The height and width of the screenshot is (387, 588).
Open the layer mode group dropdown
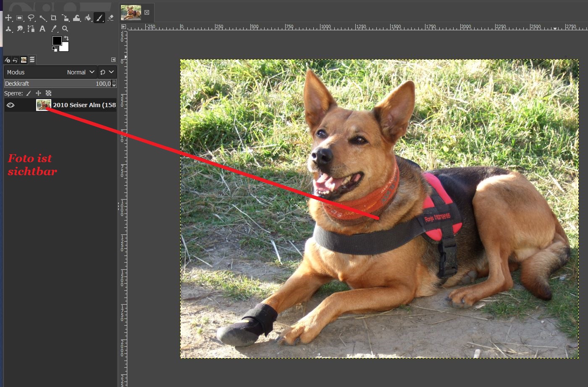pos(107,72)
